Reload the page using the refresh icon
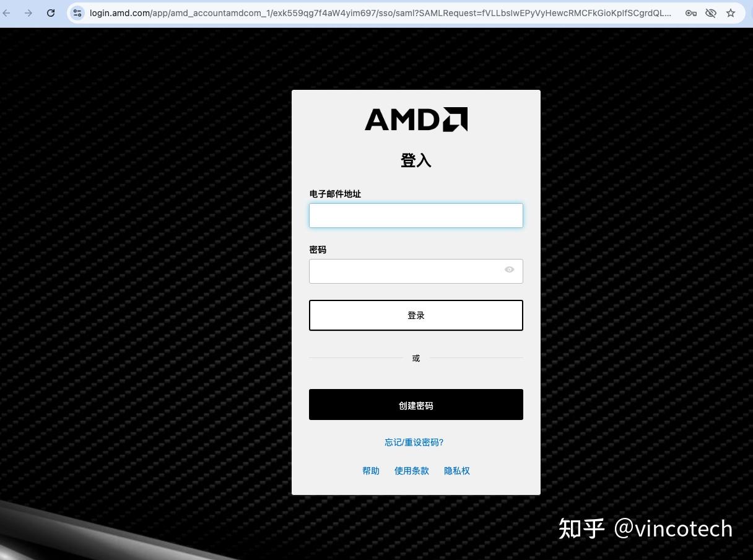 (50, 13)
